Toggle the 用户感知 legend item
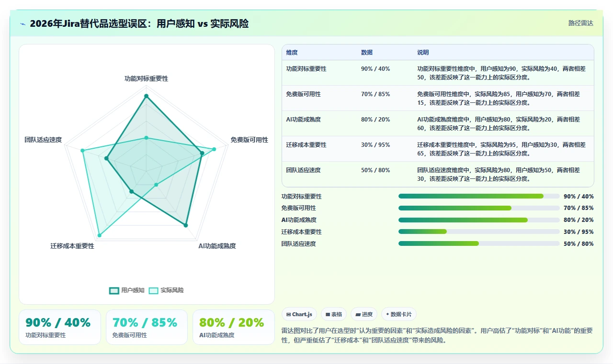 click(x=127, y=290)
